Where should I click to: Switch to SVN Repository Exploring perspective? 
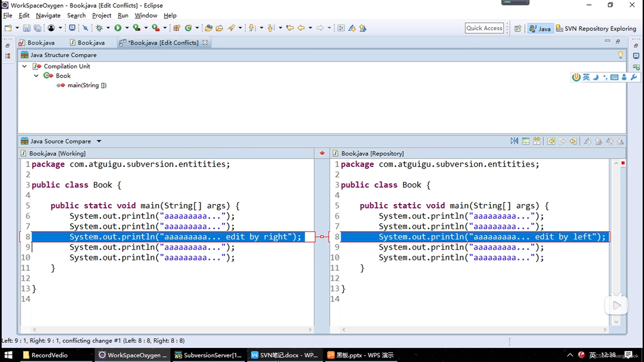pyautogui.click(x=596, y=28)
